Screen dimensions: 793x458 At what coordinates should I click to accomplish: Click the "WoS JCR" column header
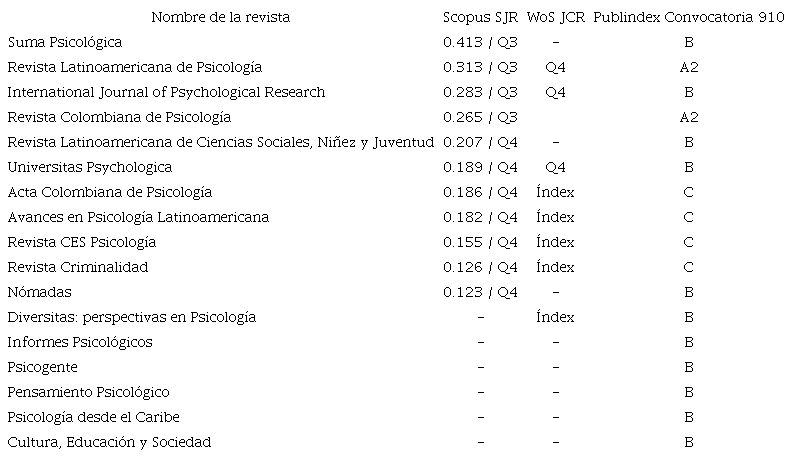[555, 17]
